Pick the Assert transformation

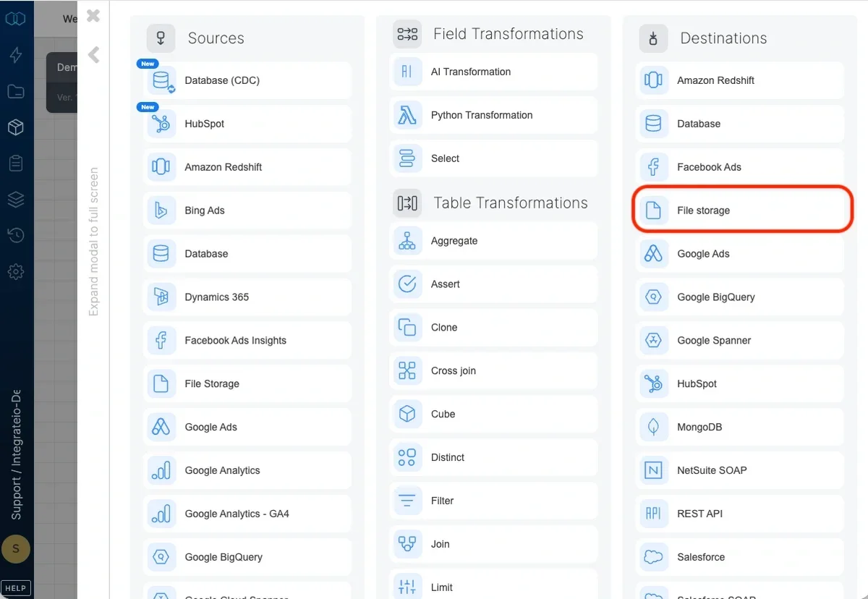[x=494, y=284]
